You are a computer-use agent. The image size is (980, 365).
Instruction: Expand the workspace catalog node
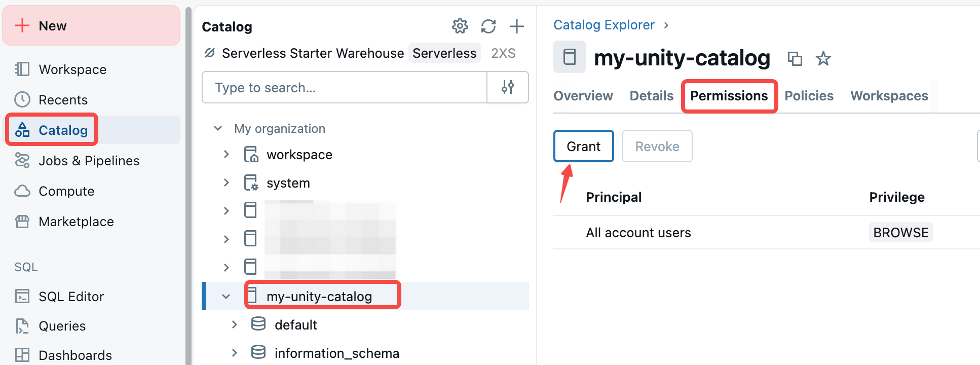pyautogui.click(x=227, y=154)
